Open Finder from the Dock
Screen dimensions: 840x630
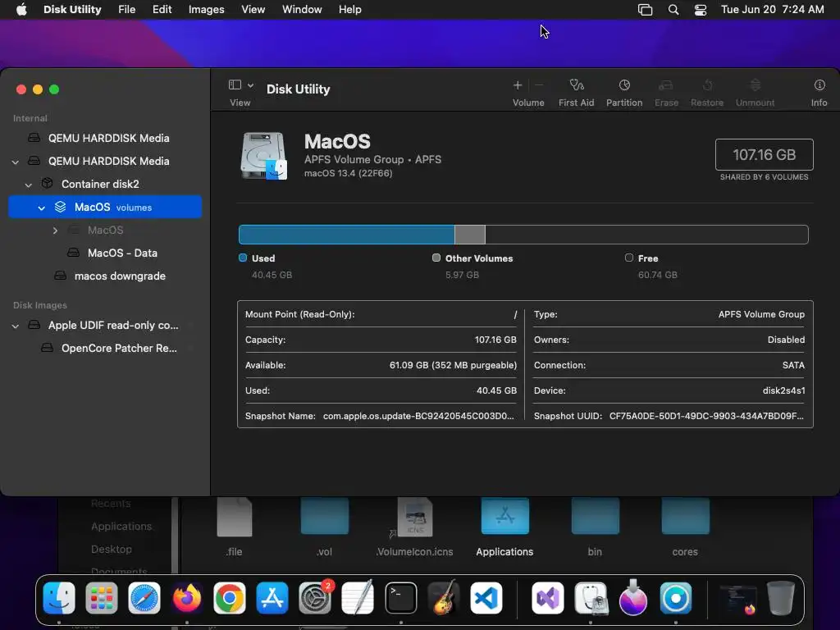click(x=59, y=598)
